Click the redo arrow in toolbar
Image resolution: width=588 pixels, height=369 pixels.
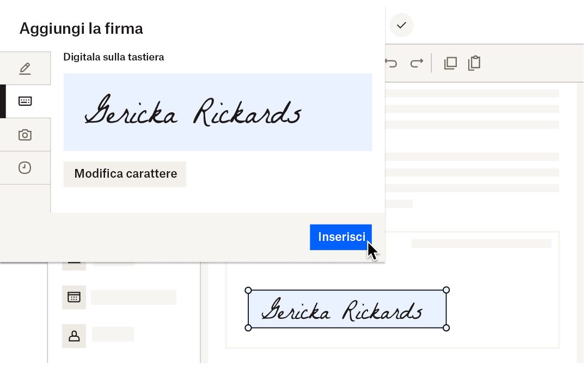[x=416, y=63]
